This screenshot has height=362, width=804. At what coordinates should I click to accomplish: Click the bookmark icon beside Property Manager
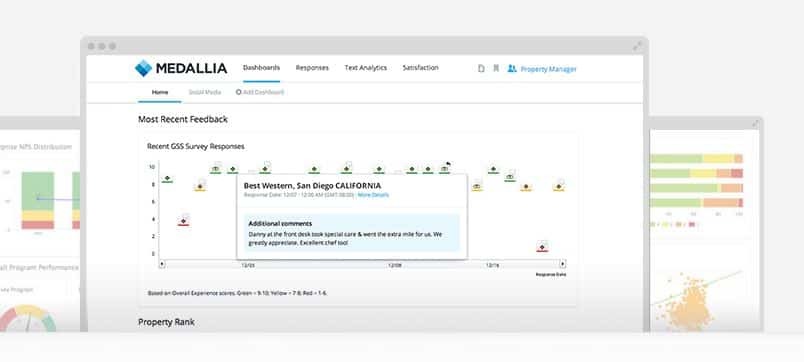(496, 68)
